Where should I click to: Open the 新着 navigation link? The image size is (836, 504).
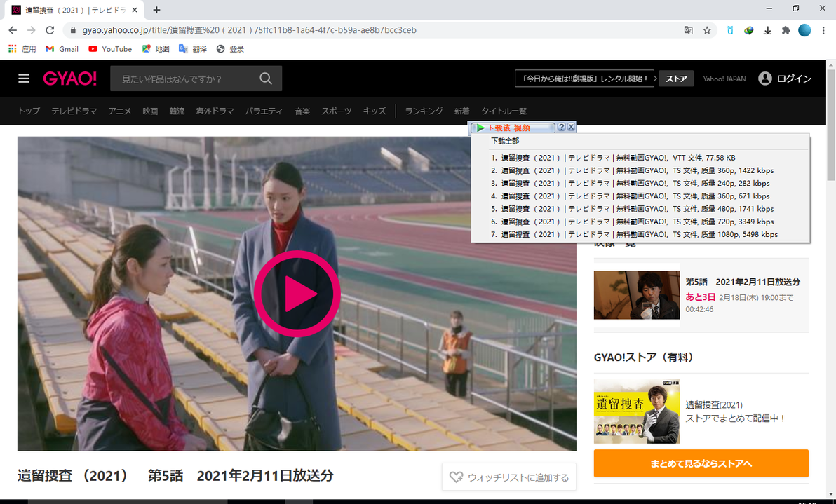coord(461,111)
